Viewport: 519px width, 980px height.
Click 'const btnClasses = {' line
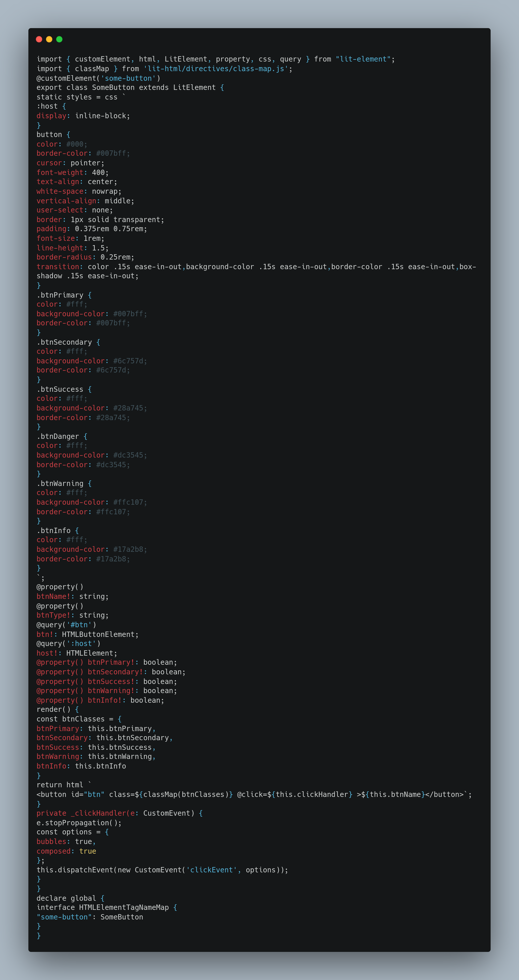tap(79, 719)
